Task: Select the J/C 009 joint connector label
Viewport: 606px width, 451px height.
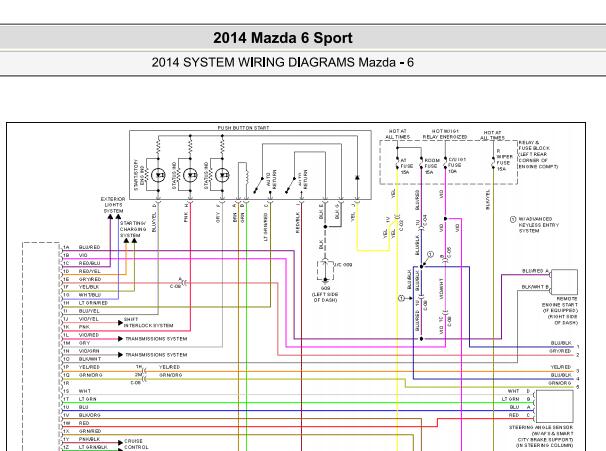Action: point(343,265)
